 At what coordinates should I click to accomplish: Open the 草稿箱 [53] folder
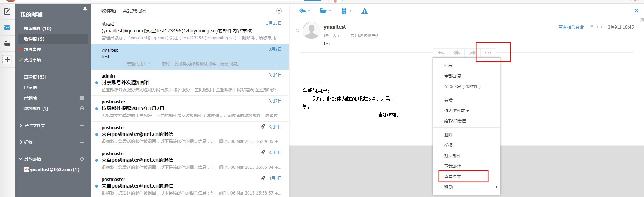[35, 77]
